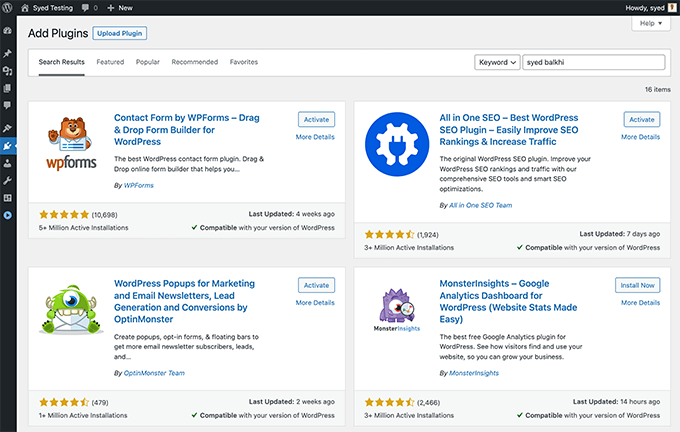
Task: Click the user avatar next to Howdy, syed
Action: 671,7
